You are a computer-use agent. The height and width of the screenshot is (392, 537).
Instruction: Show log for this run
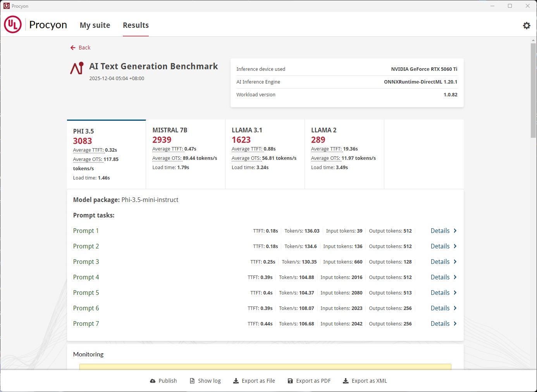(x=205, y=381)
